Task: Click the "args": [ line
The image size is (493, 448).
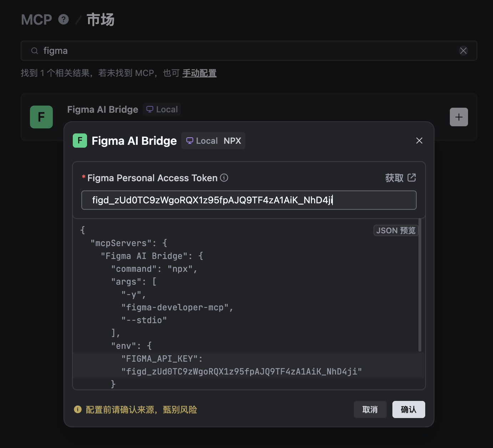Action: click(134, 282)
